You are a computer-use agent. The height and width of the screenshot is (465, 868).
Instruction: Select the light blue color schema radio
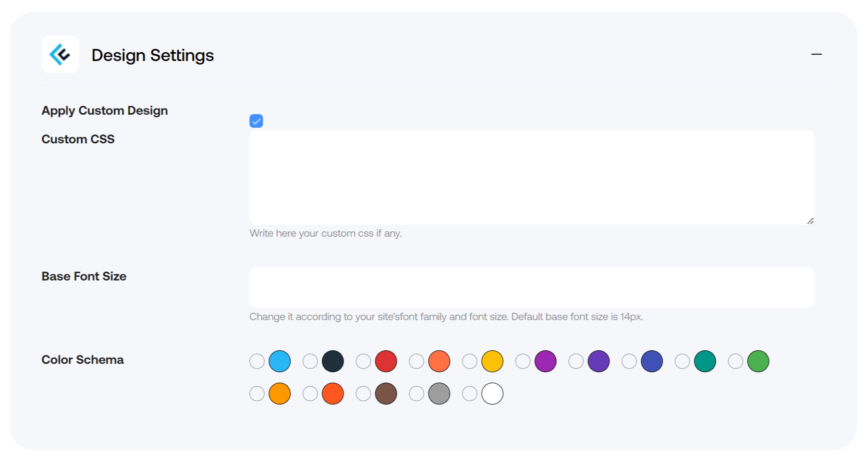(x=257, y=361)
